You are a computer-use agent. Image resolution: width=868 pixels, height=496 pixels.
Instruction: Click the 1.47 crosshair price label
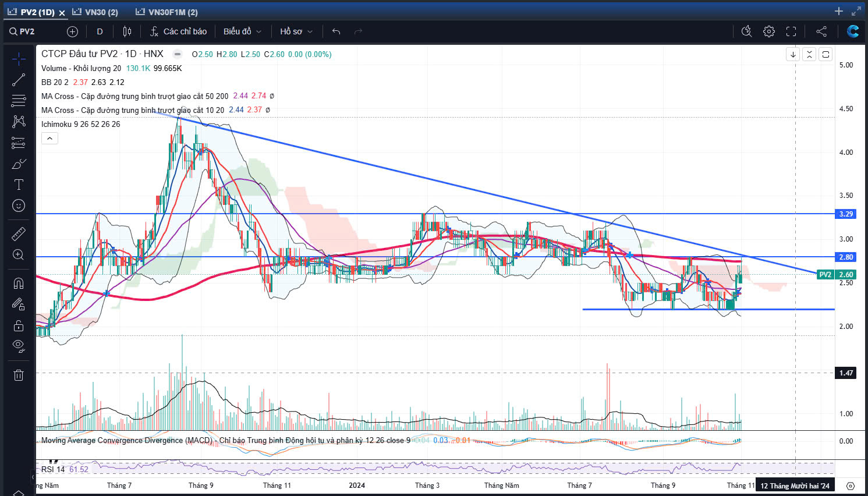846,373
